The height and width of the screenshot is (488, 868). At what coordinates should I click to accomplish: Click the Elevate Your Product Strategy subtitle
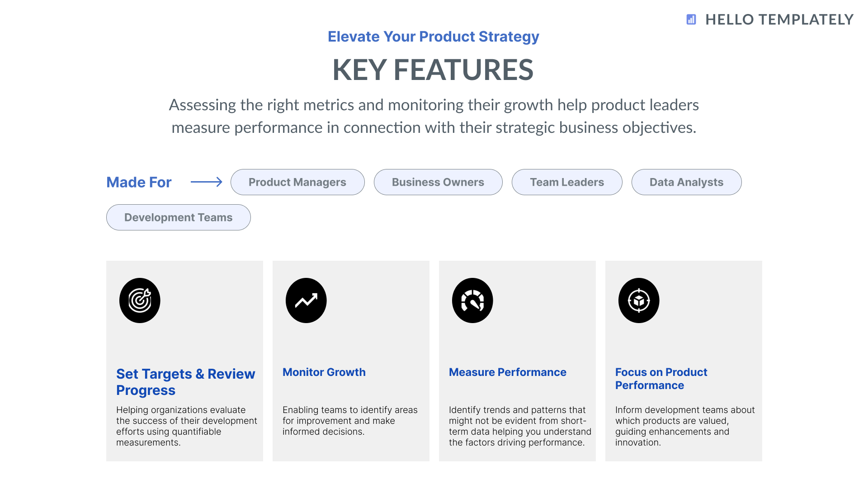433,37
